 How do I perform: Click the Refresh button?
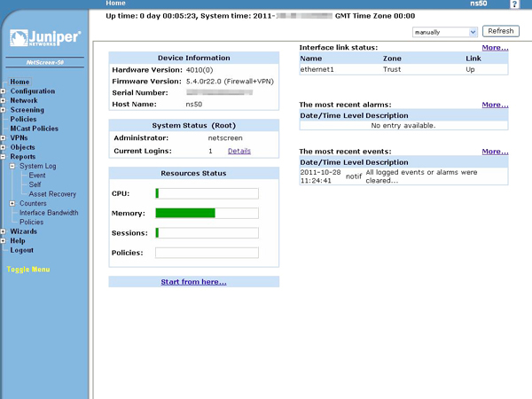[501, 31]
